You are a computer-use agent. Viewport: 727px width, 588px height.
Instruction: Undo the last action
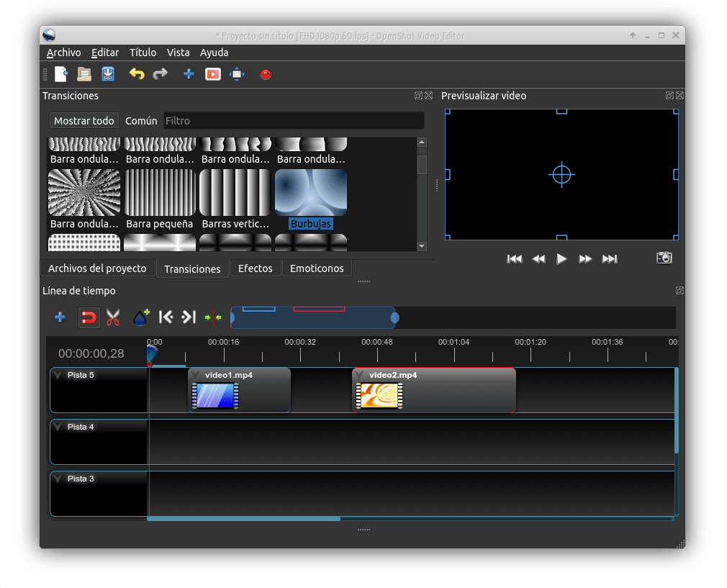coord(137,74)
